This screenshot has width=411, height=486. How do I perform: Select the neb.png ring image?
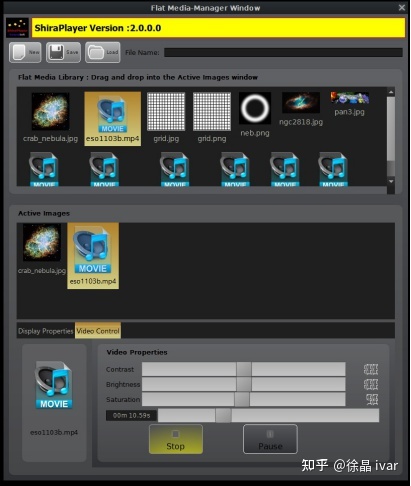[x=255, y=114]
